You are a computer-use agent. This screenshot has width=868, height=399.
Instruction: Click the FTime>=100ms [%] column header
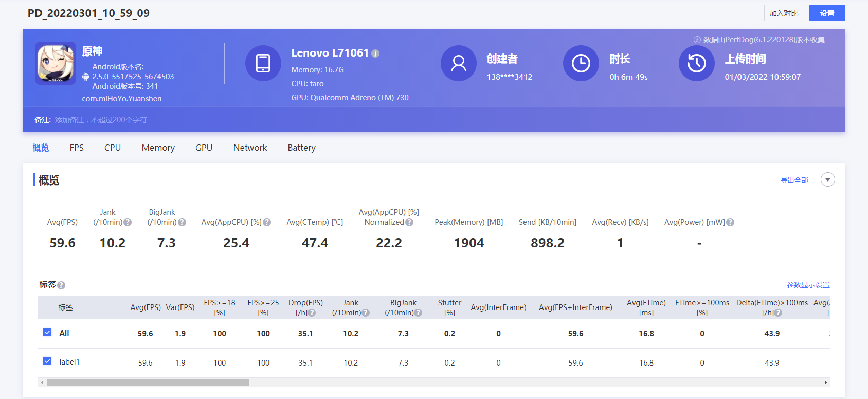click(x=702, y=307)
